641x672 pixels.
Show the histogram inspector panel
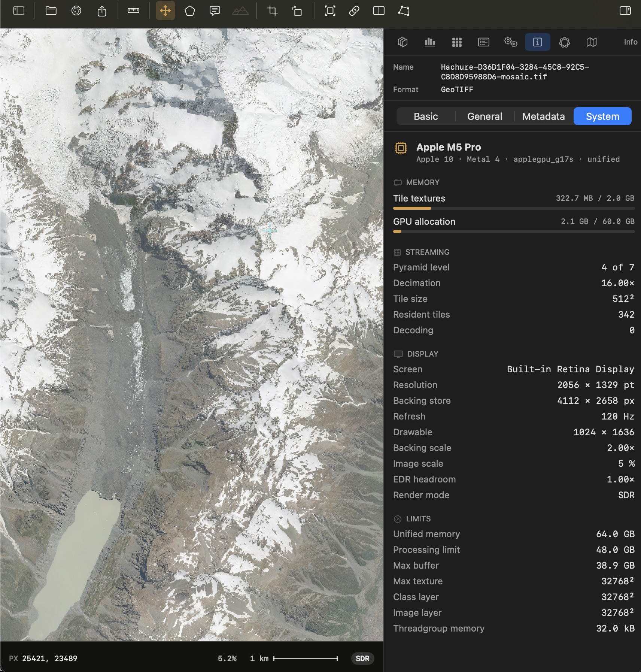(430, 42)
